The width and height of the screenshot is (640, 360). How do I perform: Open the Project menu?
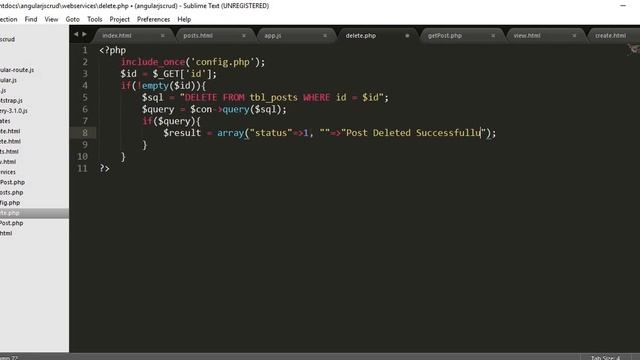coord(120,19)
